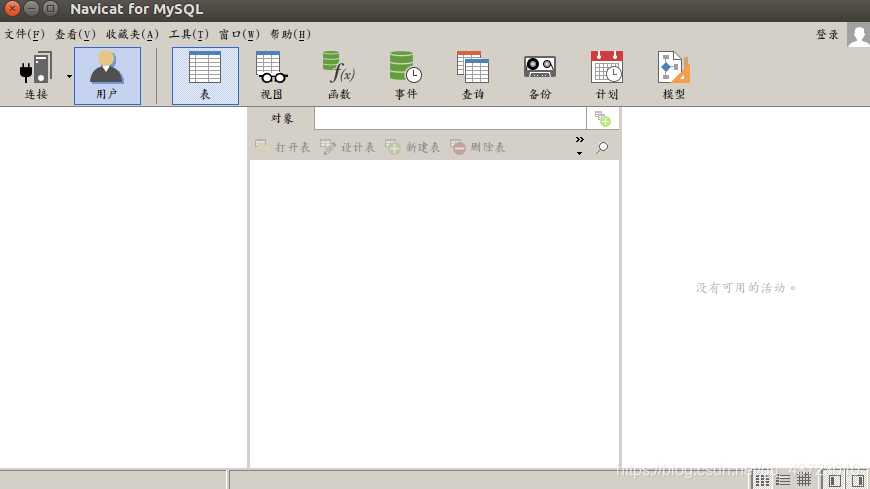This screenshot has height=489, width=870.
Task: Expand the dropdown arrow next to 连接
Action: [69, 76]
